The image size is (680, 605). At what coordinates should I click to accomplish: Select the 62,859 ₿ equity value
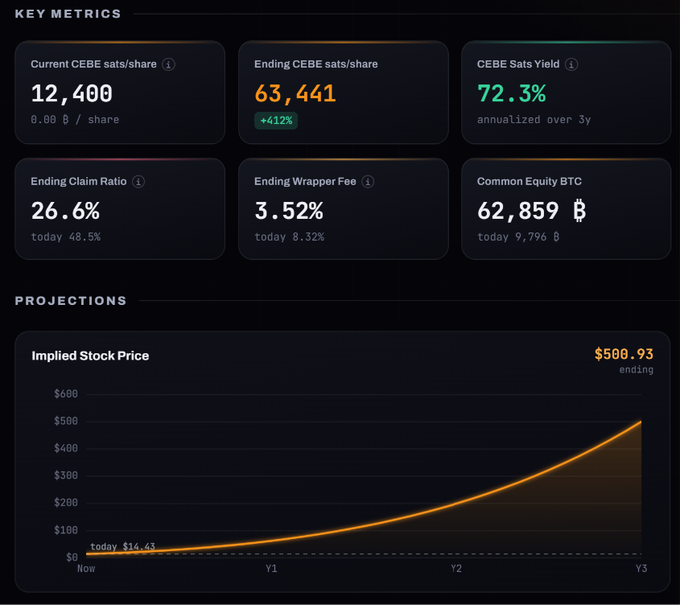pos(532,211)
